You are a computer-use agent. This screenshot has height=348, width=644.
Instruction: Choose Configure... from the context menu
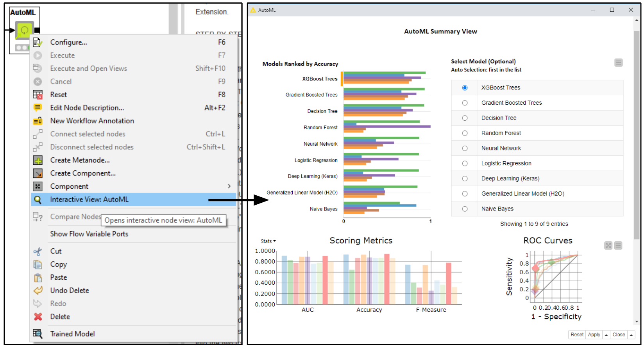pyautogui.click(x=134, y=42)
